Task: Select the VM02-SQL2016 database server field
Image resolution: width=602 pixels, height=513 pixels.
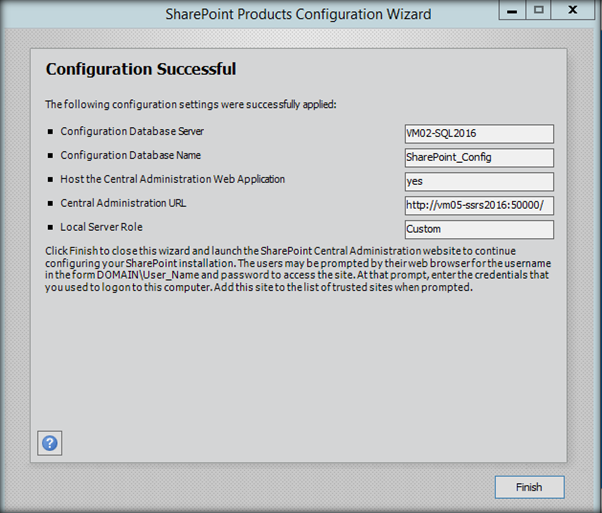Action: (478, 134)
